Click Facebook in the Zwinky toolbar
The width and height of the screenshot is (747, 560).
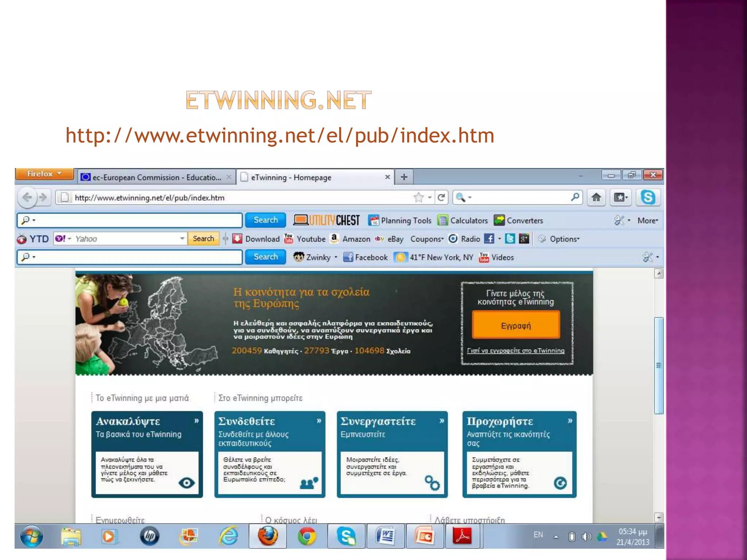pos(365,257)
